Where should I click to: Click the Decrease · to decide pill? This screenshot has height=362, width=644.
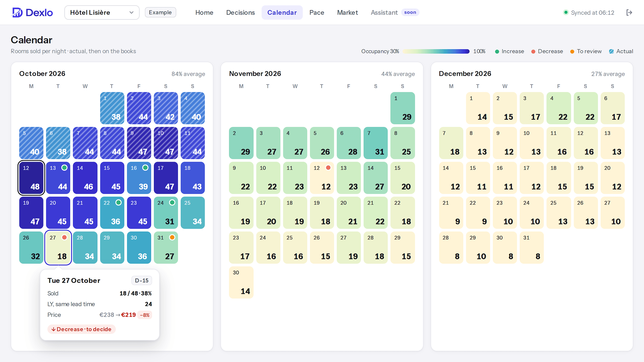(x=81, y=329)
